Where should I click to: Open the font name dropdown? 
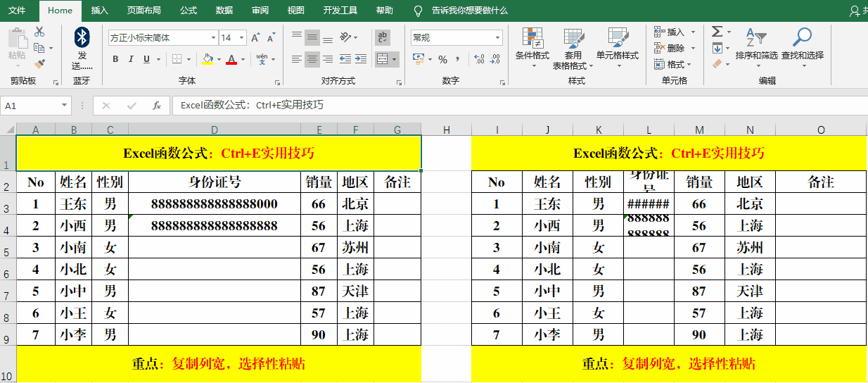(214, 38)
